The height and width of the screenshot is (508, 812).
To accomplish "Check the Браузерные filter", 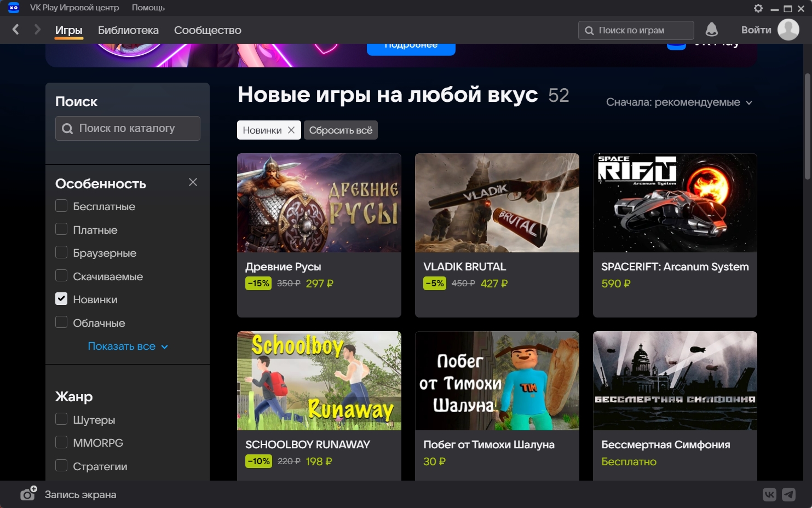I will tap(61, 252).
